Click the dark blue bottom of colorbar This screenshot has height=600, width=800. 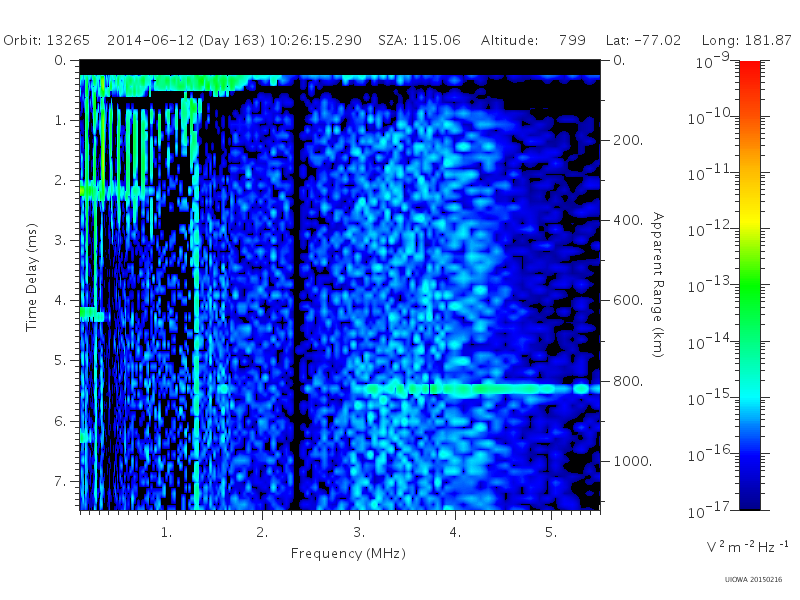click(x=749, y=495)
